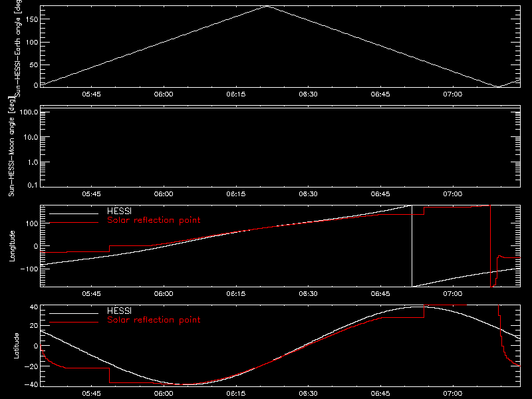Viewport: 532px width, 399px height.
Task: Click 05:45 time label under Earth angle plot
Action: (91, 94)
